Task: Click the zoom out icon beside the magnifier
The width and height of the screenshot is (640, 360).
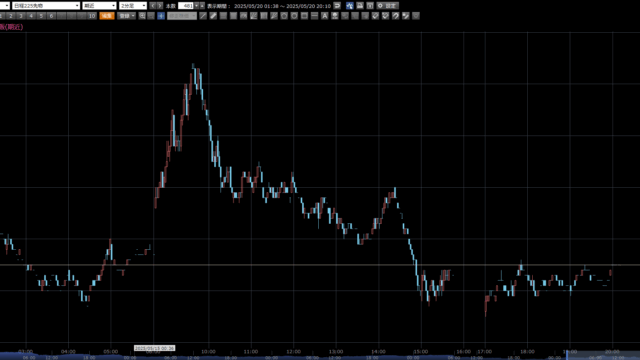Action: coord(151,16)
